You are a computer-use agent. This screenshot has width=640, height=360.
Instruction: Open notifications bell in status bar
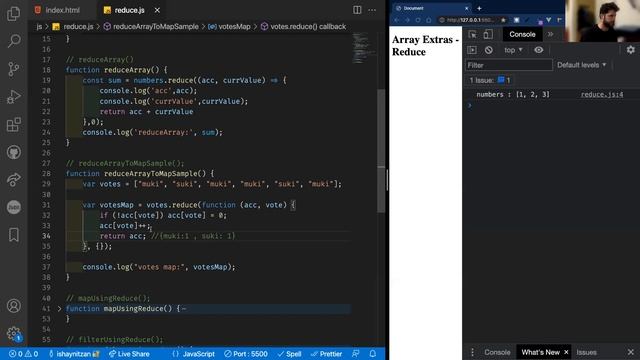tap(372, 354)
